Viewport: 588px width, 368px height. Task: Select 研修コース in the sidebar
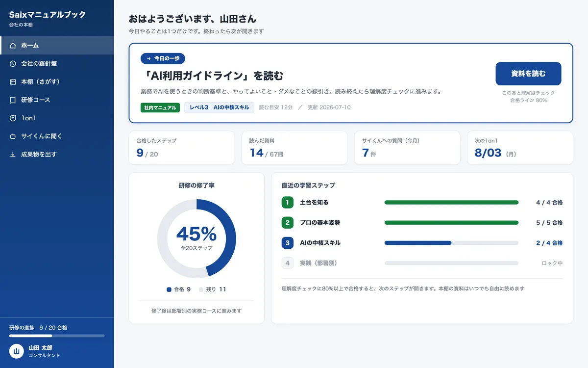click(57, 100)
